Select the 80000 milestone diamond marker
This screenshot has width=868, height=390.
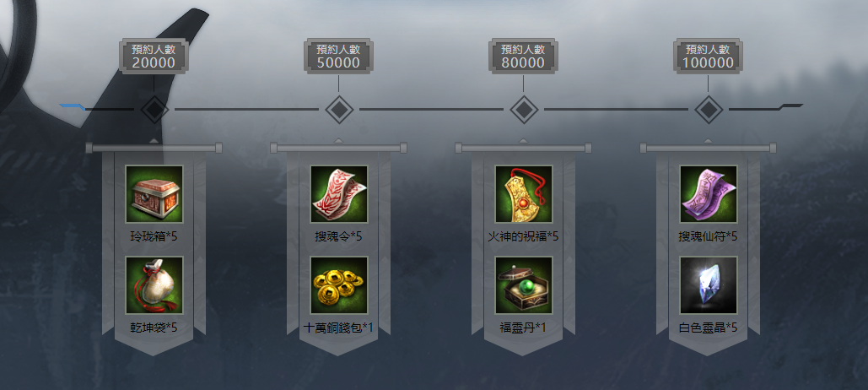pyautogui.click(x=524, y=109)
